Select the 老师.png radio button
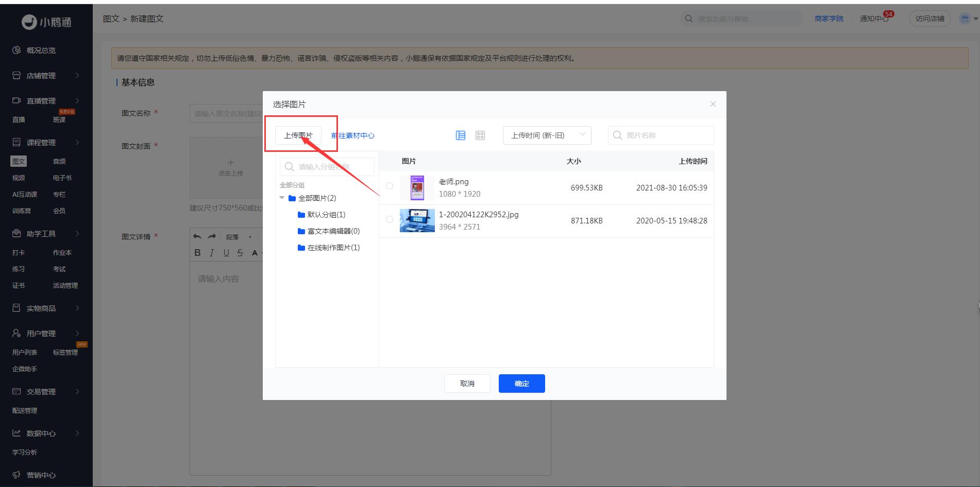980x487 pixels. coord(390,186)
